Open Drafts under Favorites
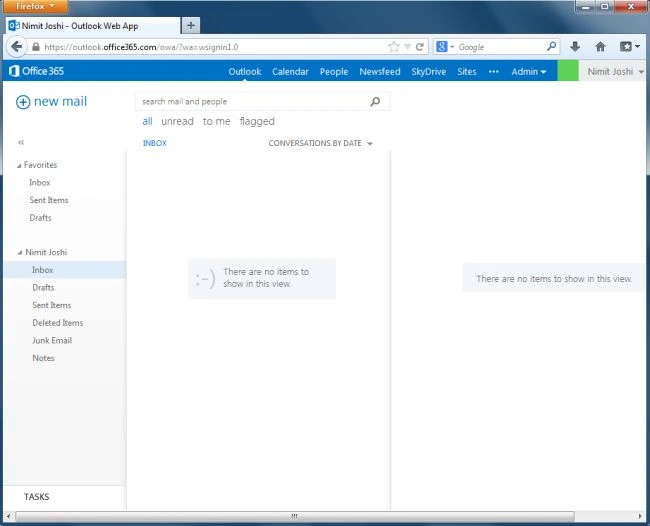The image size is (650, 526). click(x=41, y=218)
